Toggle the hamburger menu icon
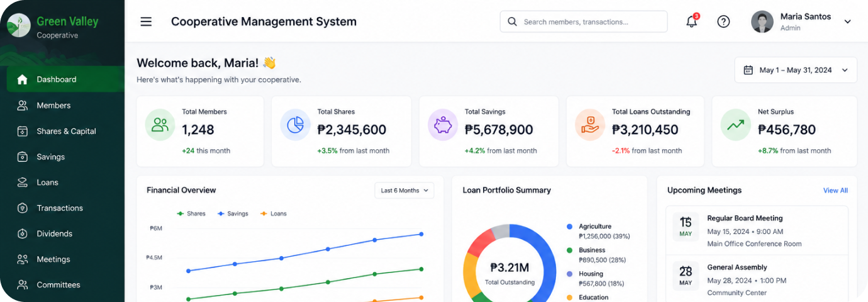 146,21
